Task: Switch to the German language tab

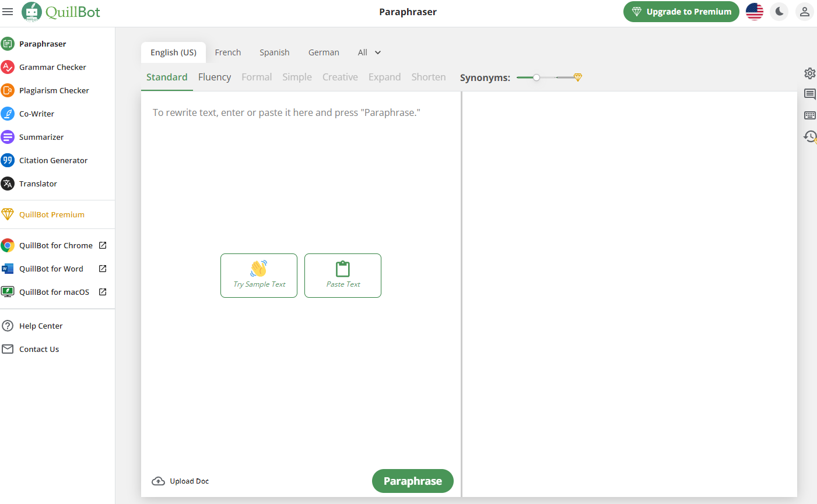Action: pyautogui.click(x=324, y=52)
